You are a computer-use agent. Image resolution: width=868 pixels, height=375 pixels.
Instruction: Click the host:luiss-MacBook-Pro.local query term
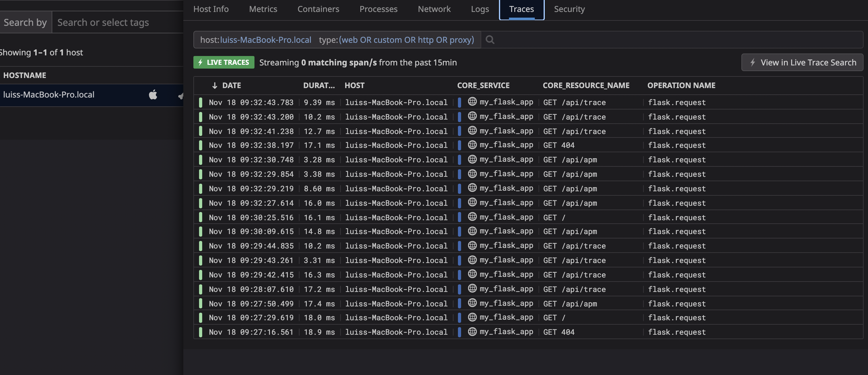click(x=256, y=40)
